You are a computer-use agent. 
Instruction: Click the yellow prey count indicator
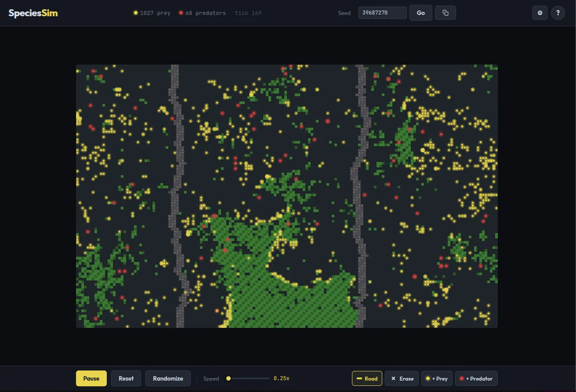tap(152, 13)
